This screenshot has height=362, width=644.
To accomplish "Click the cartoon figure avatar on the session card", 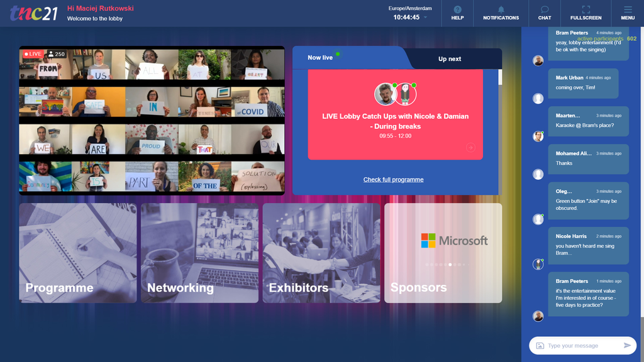I will click(406, 94).
